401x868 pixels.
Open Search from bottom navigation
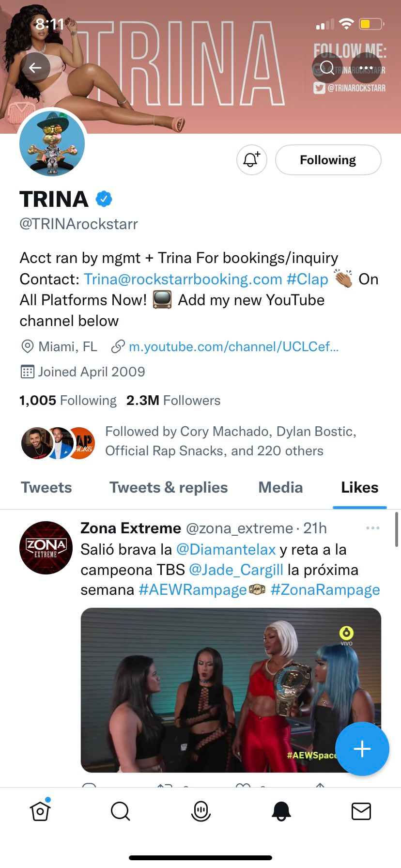coord(120,811)
